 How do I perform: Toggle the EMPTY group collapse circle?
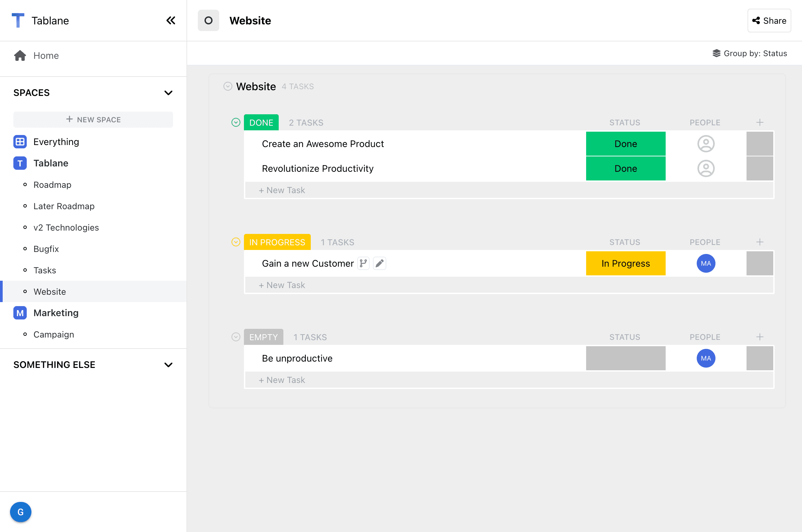coord(236,337)
